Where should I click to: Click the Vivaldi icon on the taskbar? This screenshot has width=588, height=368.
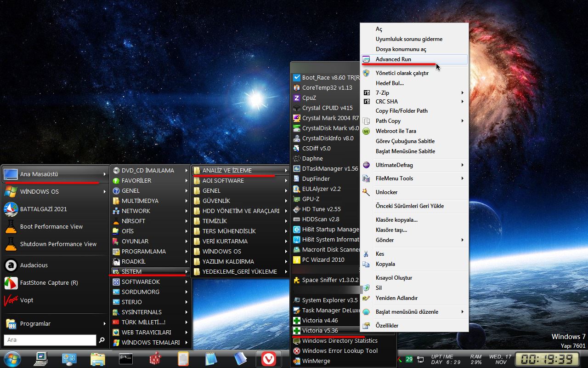268,358
